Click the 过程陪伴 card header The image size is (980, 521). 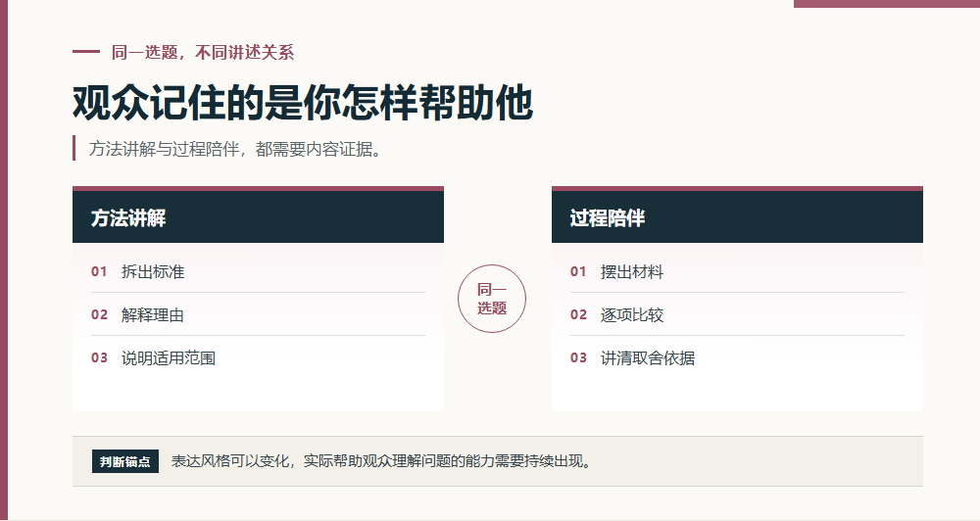(x=738, y=216)
